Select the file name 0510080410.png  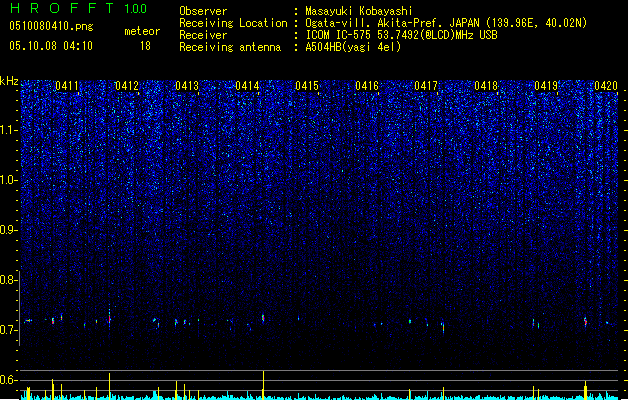pos(51,26)
